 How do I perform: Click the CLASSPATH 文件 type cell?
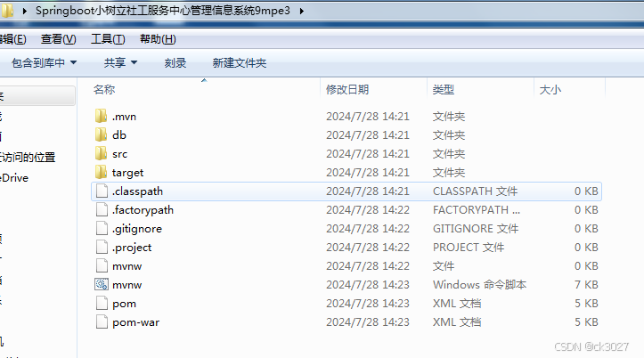click(475, 191)
